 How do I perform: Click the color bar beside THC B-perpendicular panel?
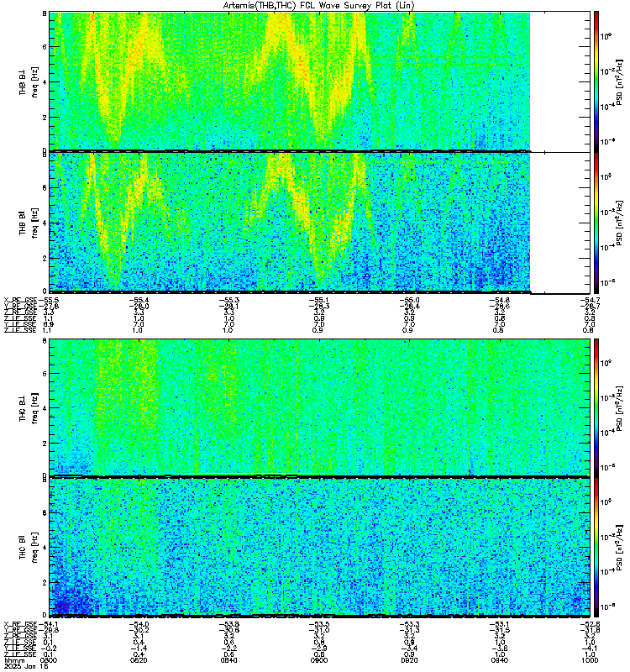(596, 407)
